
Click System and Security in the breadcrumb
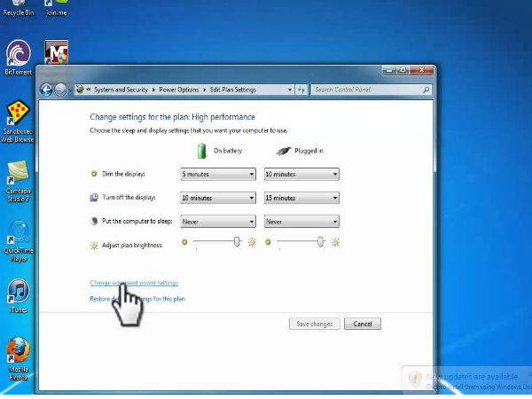click(x=122, y=90)
